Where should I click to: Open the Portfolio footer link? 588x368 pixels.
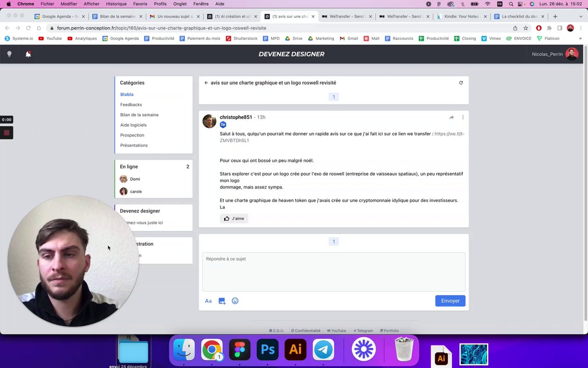390,331
